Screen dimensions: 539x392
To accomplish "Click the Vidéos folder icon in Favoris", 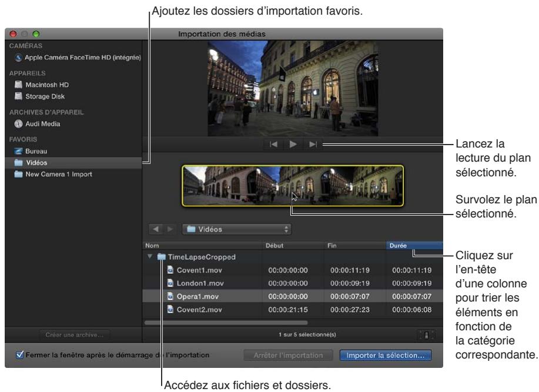I will point(19,163).
